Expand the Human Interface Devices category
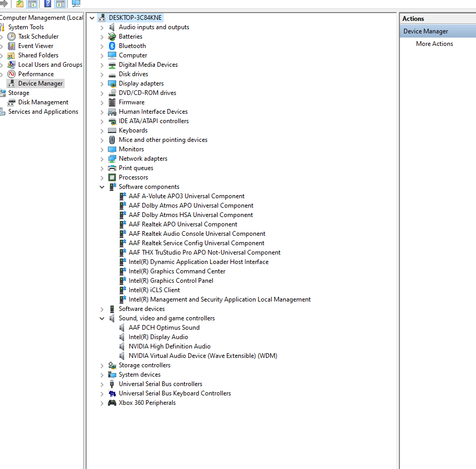The height and width of the screenshot is (469, 476). point(102,112)
